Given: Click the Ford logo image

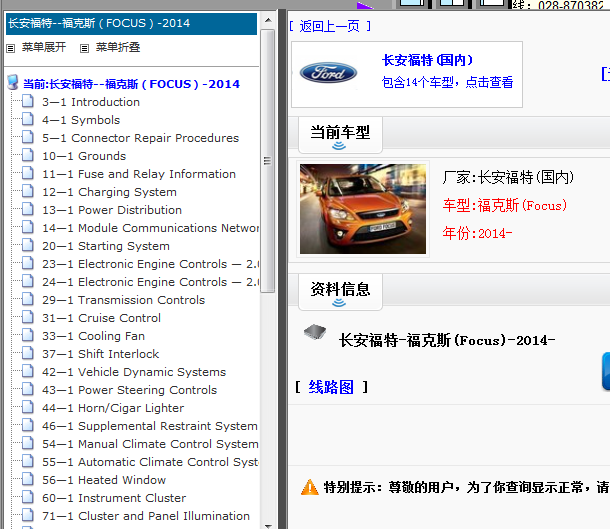Looking at the screenshot, I should pos(328,73).
